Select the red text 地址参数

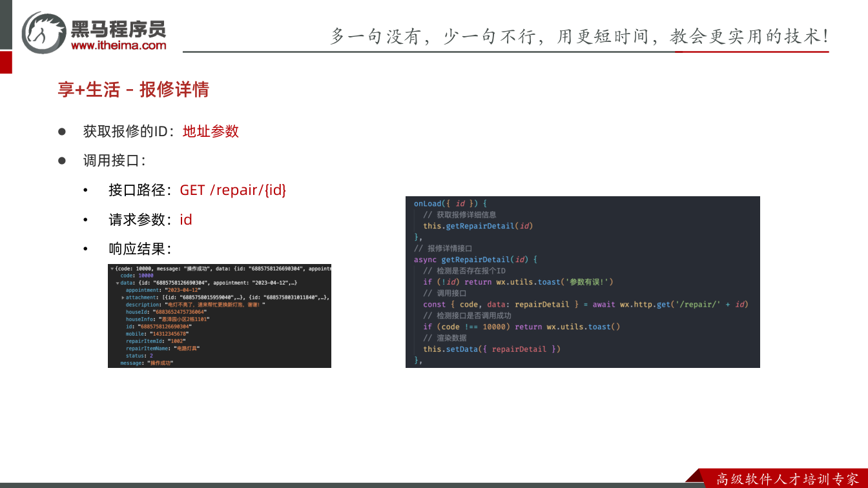tap(211, 131)
